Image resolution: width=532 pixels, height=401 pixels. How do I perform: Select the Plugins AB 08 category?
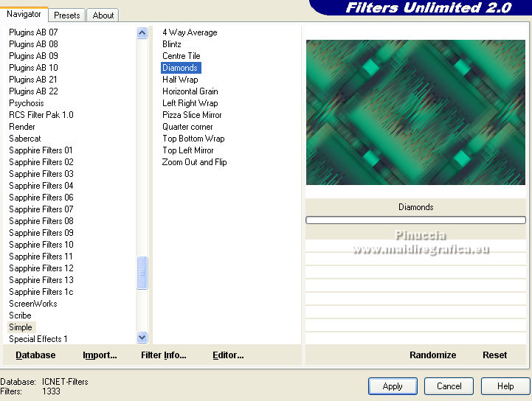tap(33, 44)
